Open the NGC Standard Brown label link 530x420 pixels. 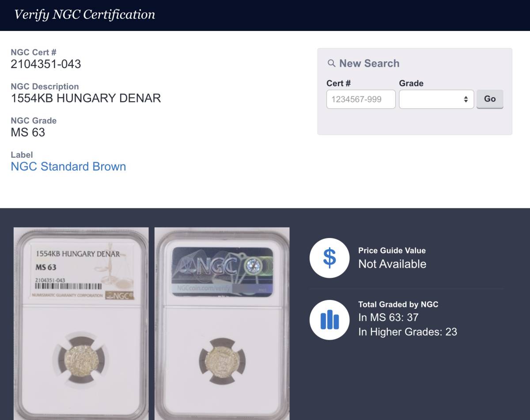pyautogui.click(x=68, y=166)
